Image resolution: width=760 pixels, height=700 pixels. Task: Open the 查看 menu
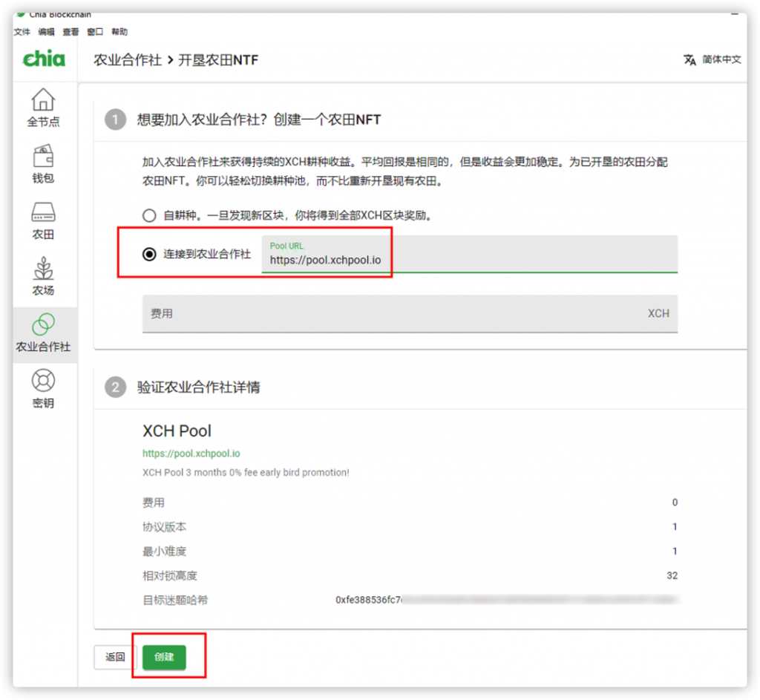[x=71, y=32]
